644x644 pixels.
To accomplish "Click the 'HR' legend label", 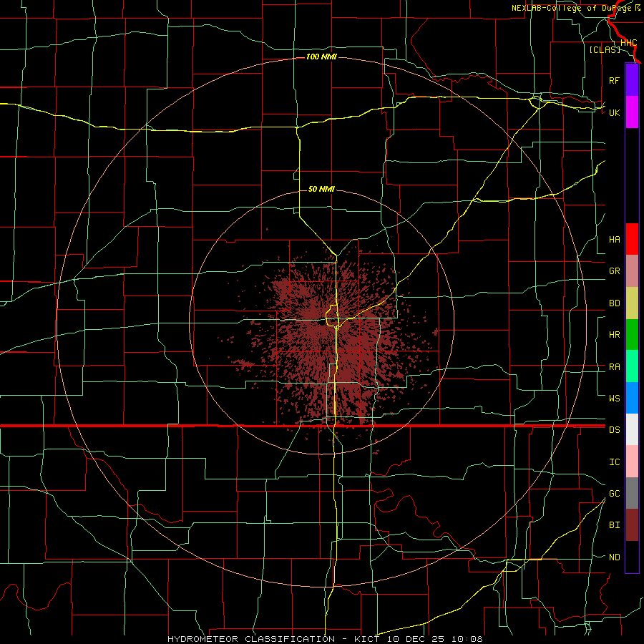I will click(x=614, y=335).
